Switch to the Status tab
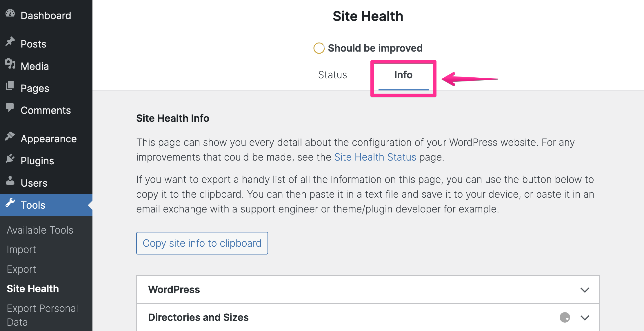The height and width of the screenshot is (331, 644). pos(332,75)
